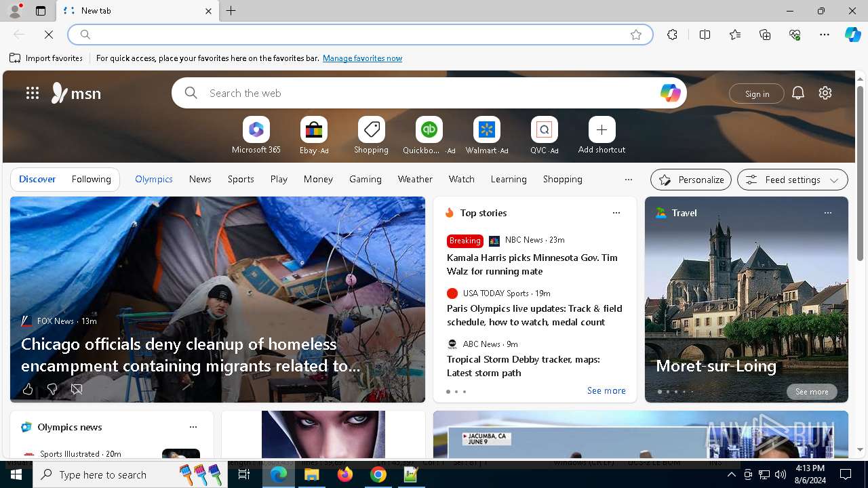Open a new browser tab
The width and height of the screenshot is (868, 488).
231,11
